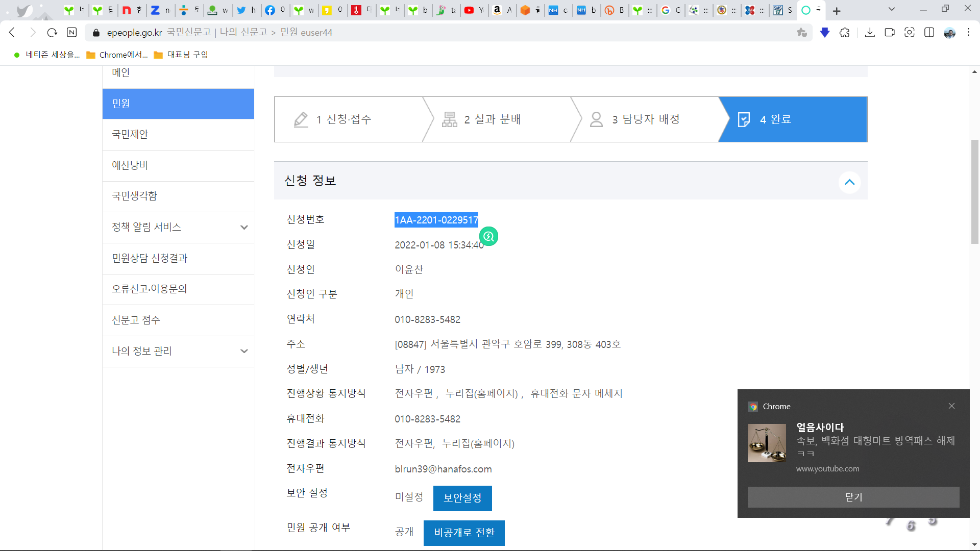Click step 1 신청·접수

pos(349,119)
